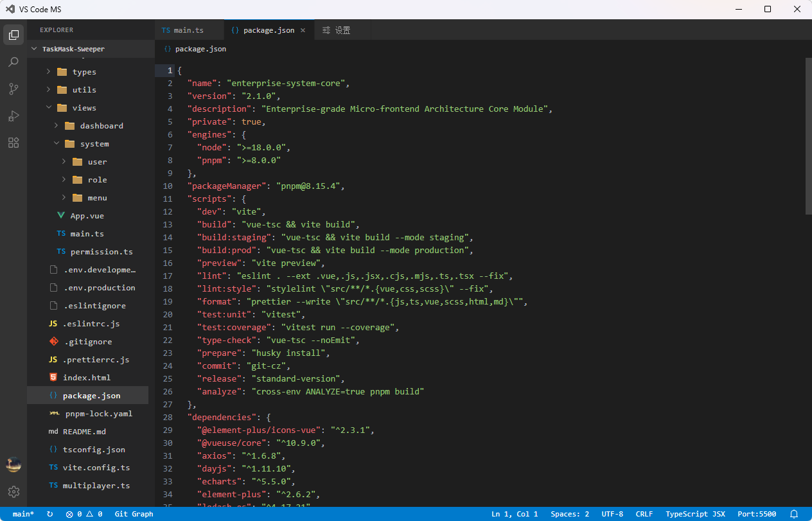
Task: Open App.vue in the explorer
Action: 87,216
